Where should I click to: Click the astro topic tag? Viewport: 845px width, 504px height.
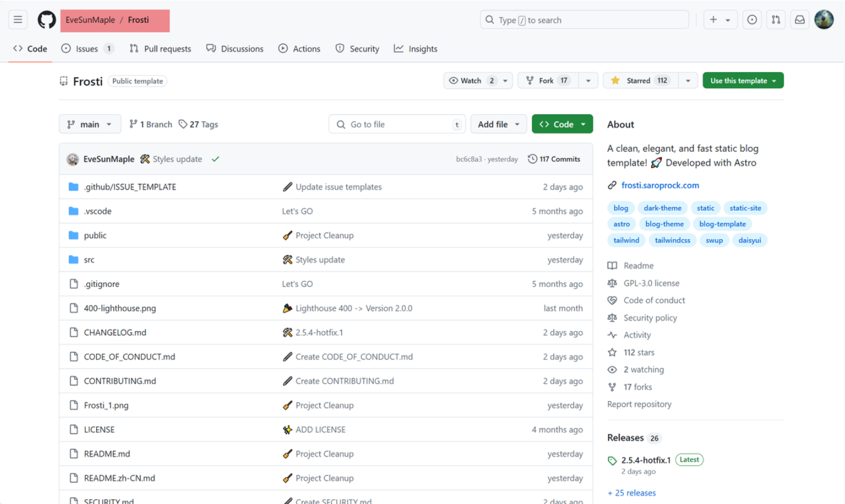click(x=622, y=224)
